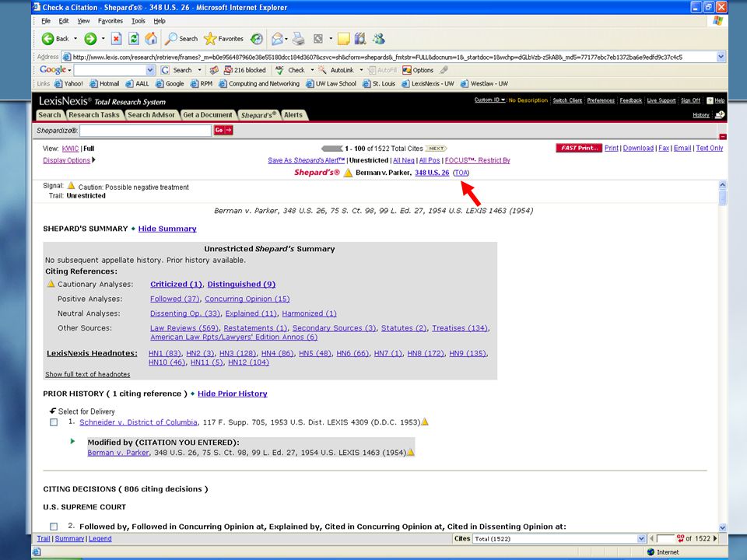The height and width of the screenshot is (560, 747).
Task: Click the Mail envelope icon
Action: pyautogui.click(x=277, y=39)
